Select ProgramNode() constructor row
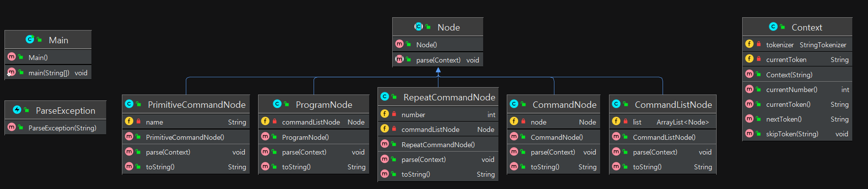 pyautogui.click(x=314, y=137)
